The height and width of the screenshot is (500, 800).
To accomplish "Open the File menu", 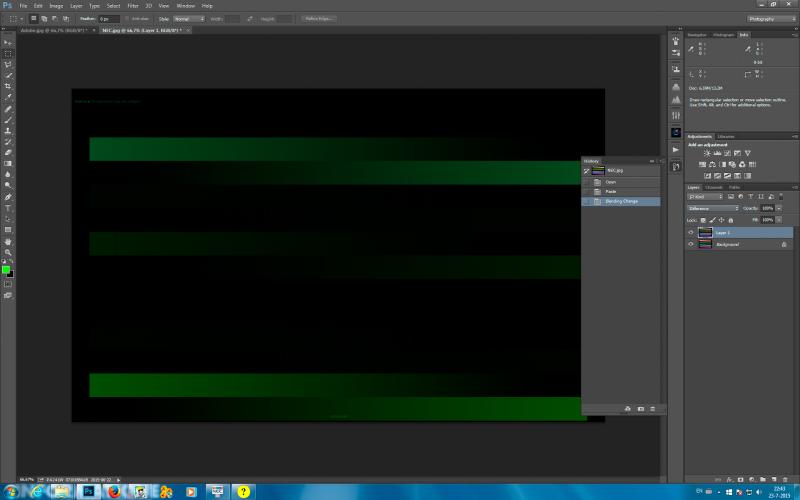I will coord(23,6).
